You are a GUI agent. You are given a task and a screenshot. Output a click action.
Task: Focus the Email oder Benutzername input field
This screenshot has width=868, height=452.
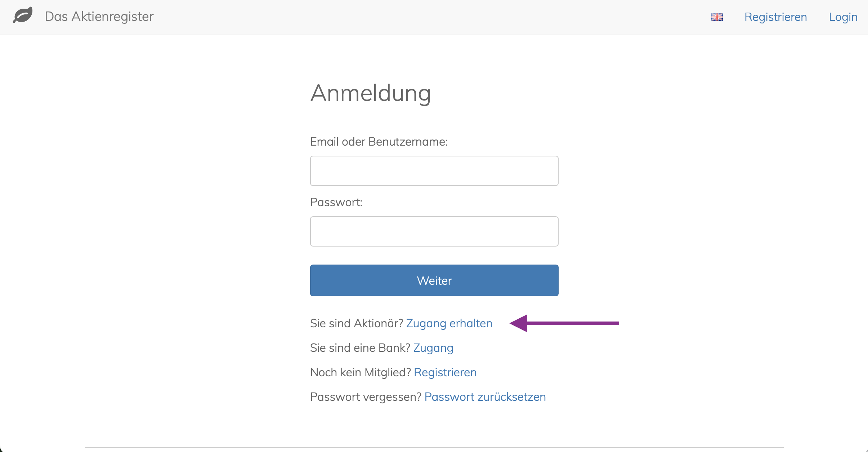tap(434, 171)
